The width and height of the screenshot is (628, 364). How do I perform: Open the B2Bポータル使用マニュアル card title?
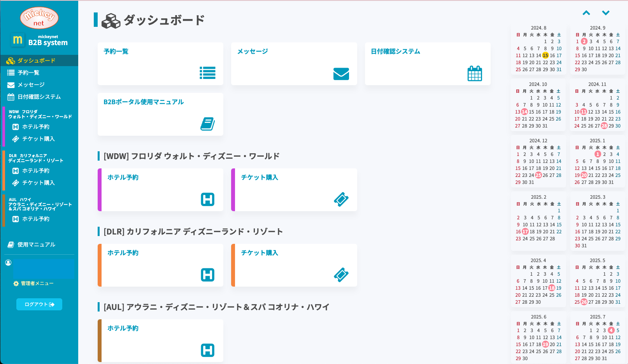pyautogui.click(x=144, y=102)
